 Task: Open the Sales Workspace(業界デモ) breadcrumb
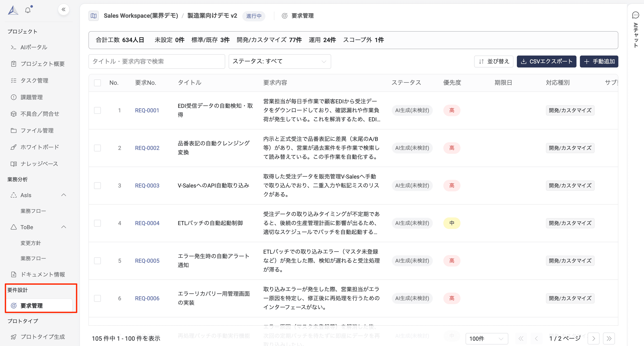click(141, 16)
